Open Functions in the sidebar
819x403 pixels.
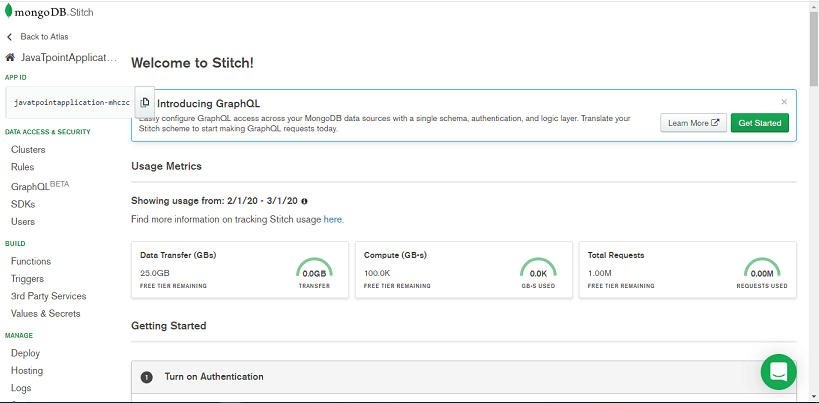31,261
